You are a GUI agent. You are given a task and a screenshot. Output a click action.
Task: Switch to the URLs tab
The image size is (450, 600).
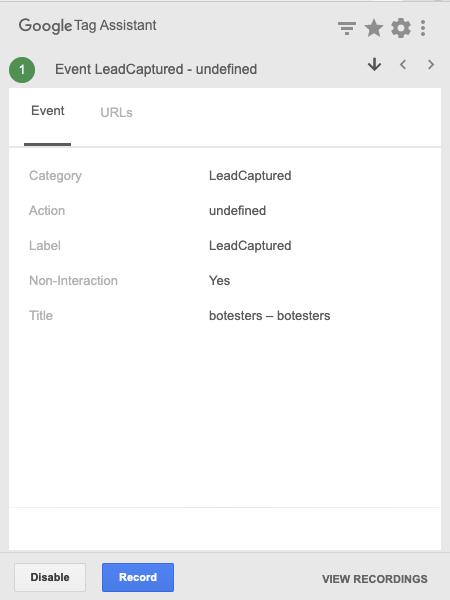click(x=116, y=112)
